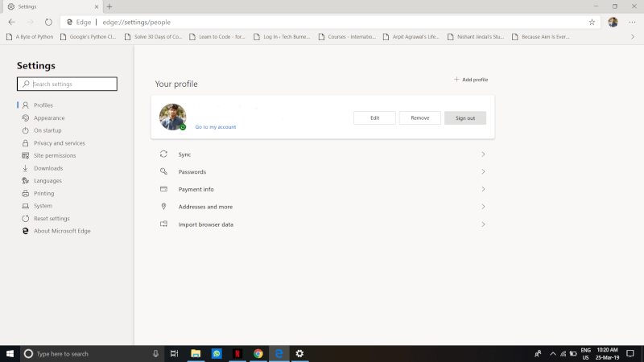Add this page to favorites with star icon
Viewport: 644px width, 362px height.
pos(592,23)
